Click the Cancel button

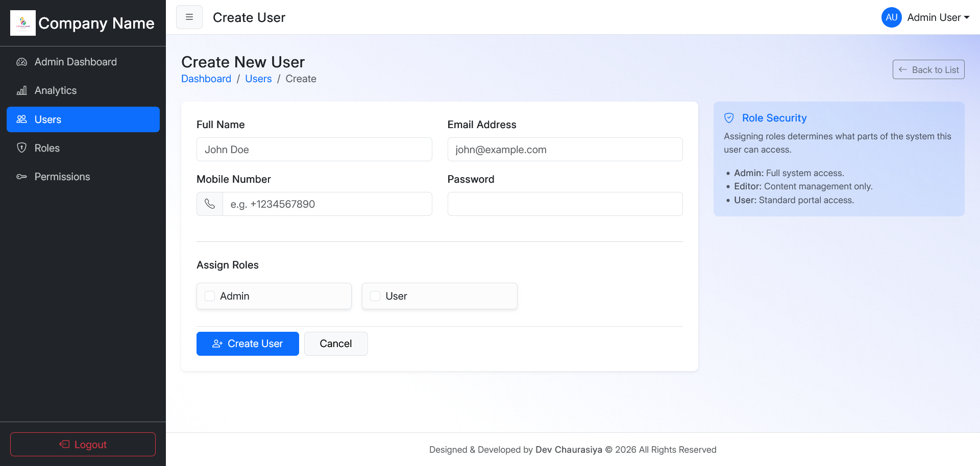(335, 344)
